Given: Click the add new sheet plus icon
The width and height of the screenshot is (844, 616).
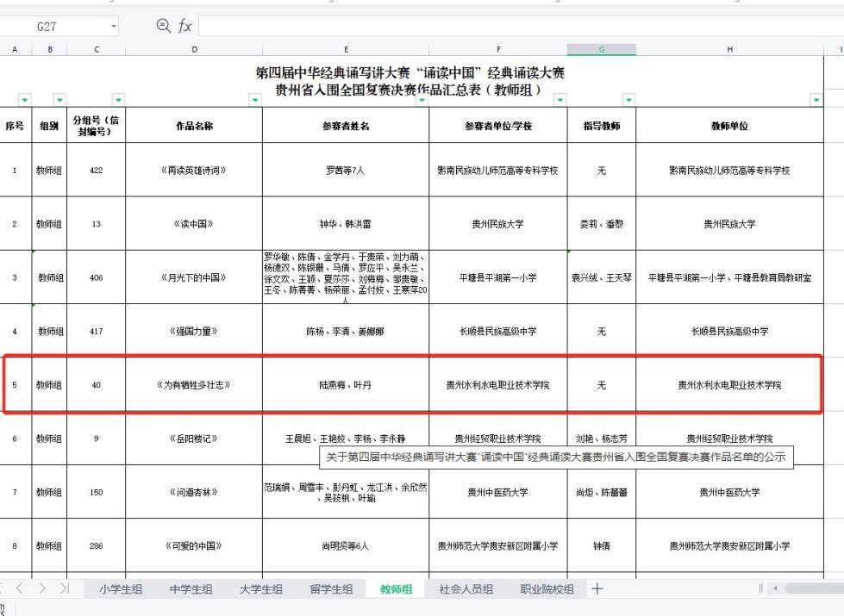Looking at the screenshot, I should (597, 588).
